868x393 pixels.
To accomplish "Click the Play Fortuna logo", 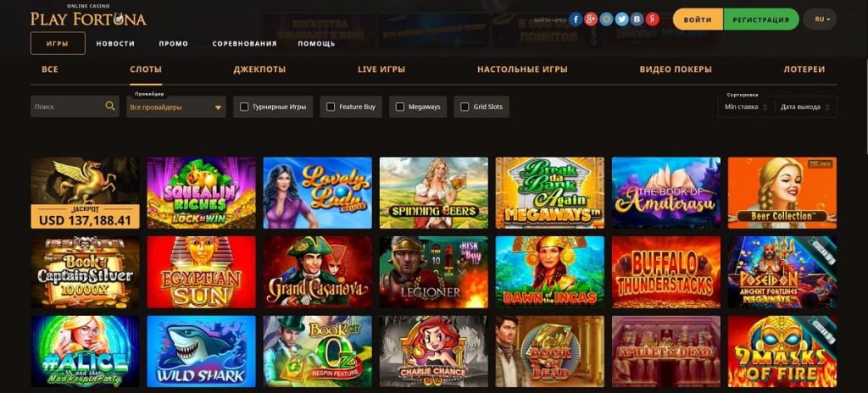I will click(88, 17).
